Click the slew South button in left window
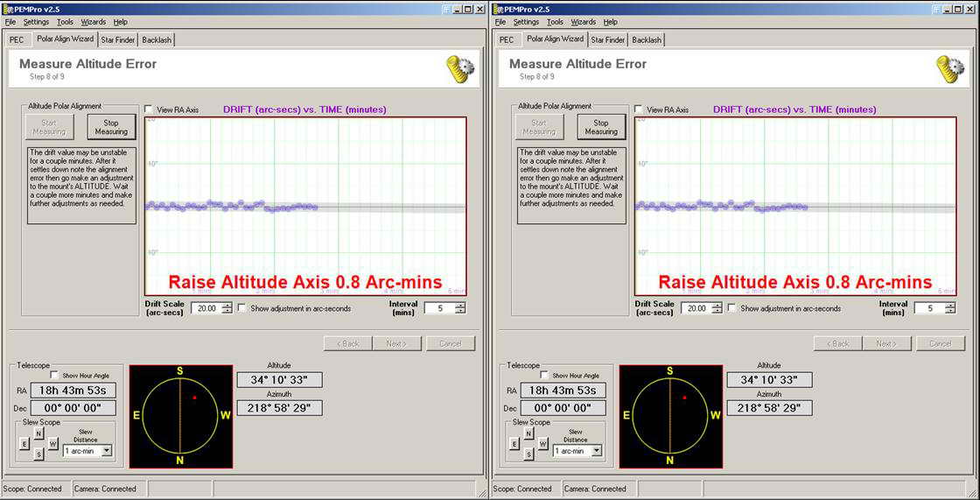 pos(38,454)
